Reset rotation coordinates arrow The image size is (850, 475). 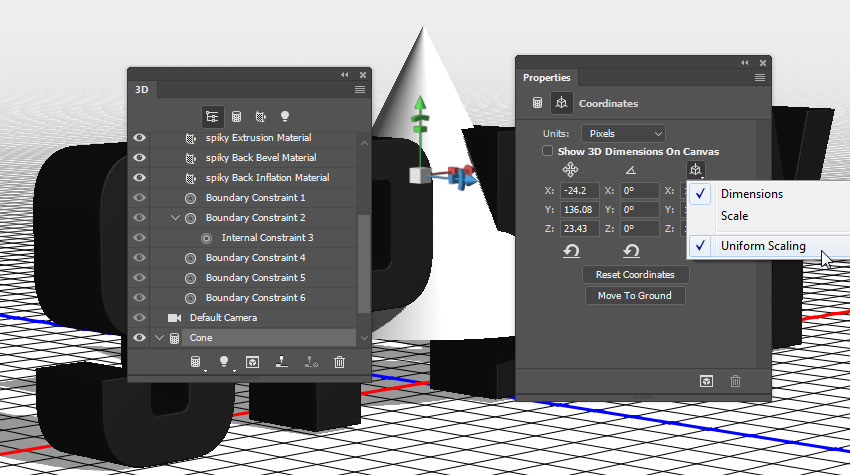pyautogui.click(x=632, y=251)
